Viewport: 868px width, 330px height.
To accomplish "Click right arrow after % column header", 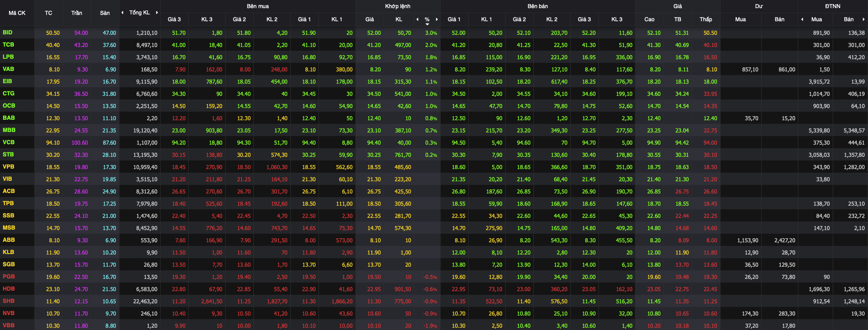I will point(436,19).
